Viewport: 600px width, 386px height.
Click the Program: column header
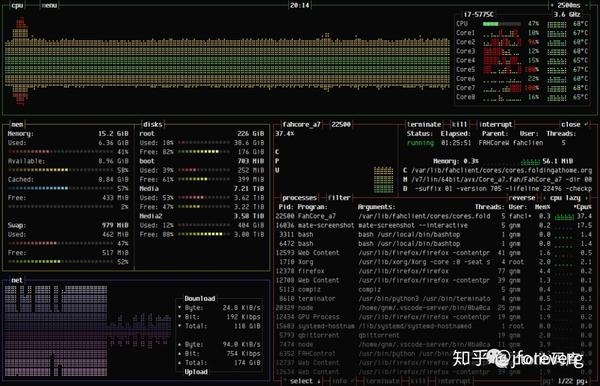pos(312,207)
